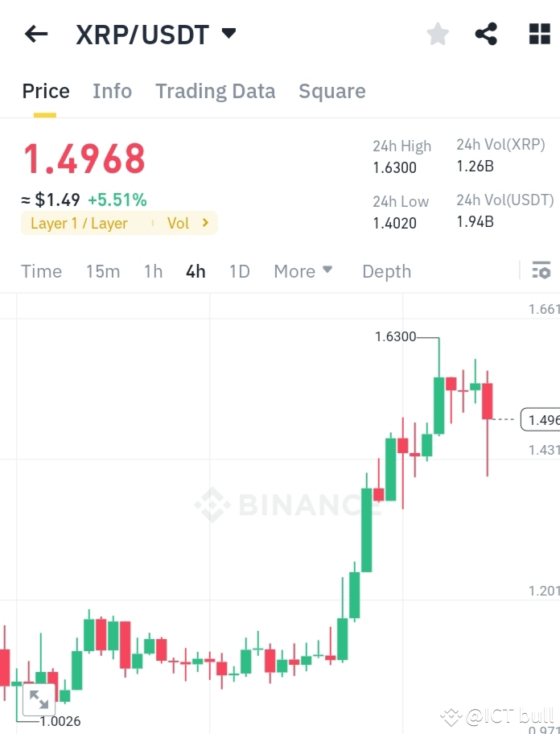Screen dimensions: 560x734
Task: Expand the More timeframes dropdown
Action: point(303,271)
